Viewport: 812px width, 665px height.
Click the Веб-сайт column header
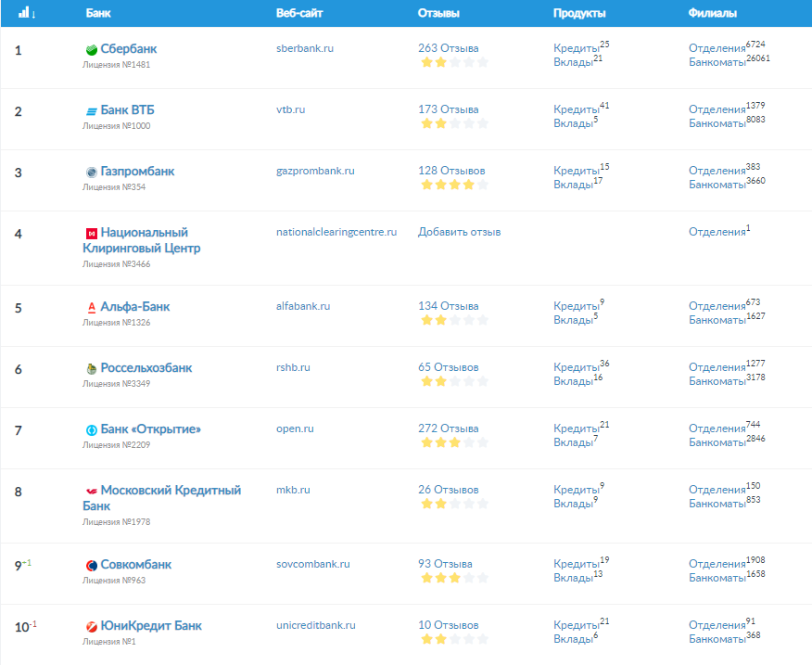click(299, 13)
